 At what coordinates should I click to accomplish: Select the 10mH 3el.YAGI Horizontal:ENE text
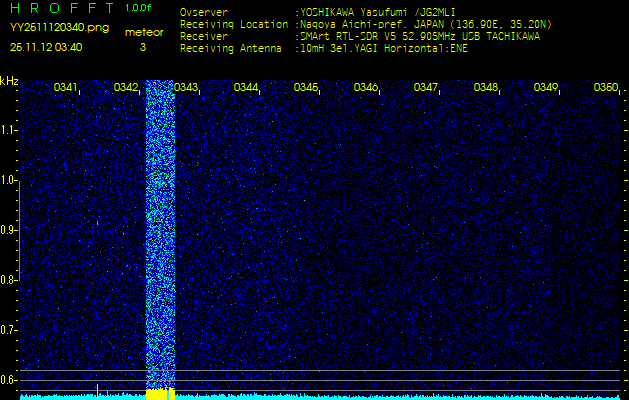(x=383, y=49)
